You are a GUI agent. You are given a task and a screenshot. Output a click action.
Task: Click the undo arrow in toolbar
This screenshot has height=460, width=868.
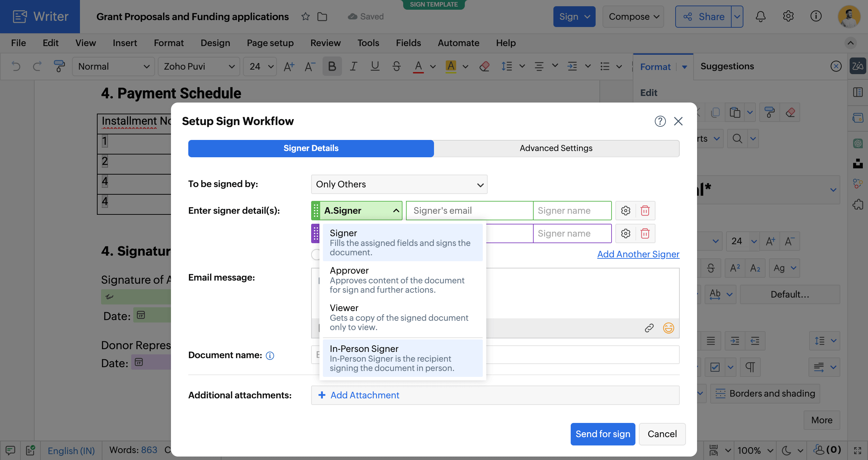[16, 66]
